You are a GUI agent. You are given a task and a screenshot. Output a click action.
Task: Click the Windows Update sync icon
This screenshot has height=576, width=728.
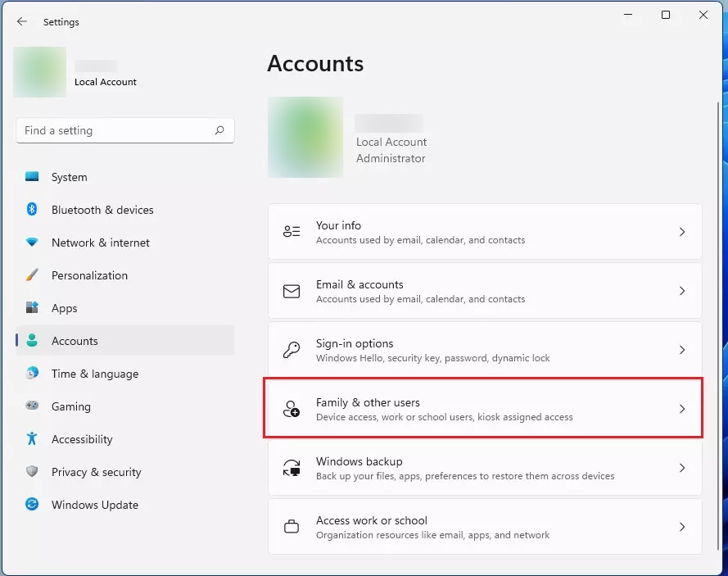[x=32, y=504]
